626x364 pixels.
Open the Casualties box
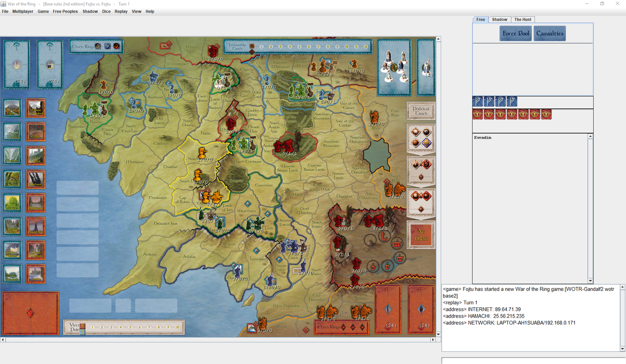[550, 33]
